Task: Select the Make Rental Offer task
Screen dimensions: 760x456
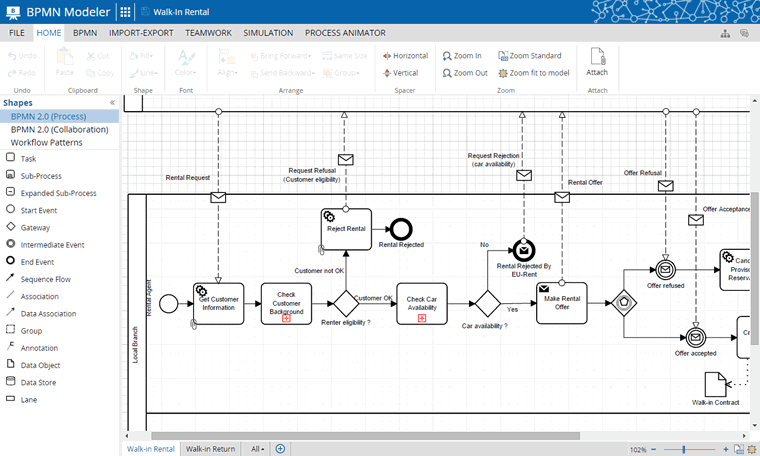Action: click(562, 303)
